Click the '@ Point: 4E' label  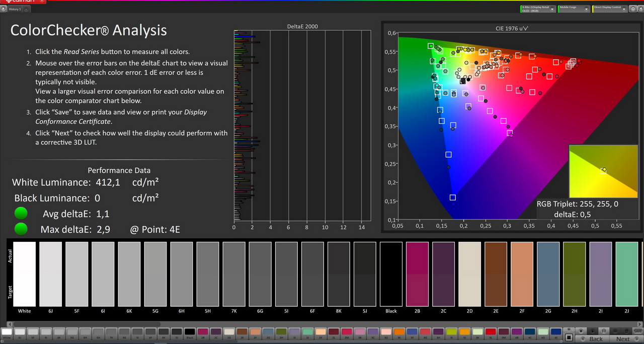click(155, 230)
